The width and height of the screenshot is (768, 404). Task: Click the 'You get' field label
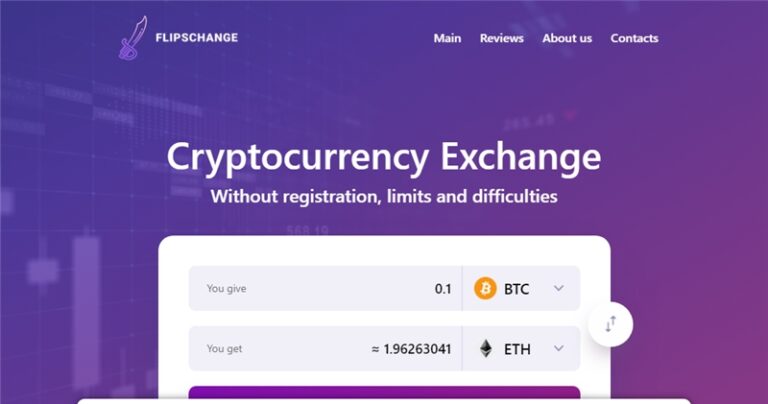pos(224,349)
